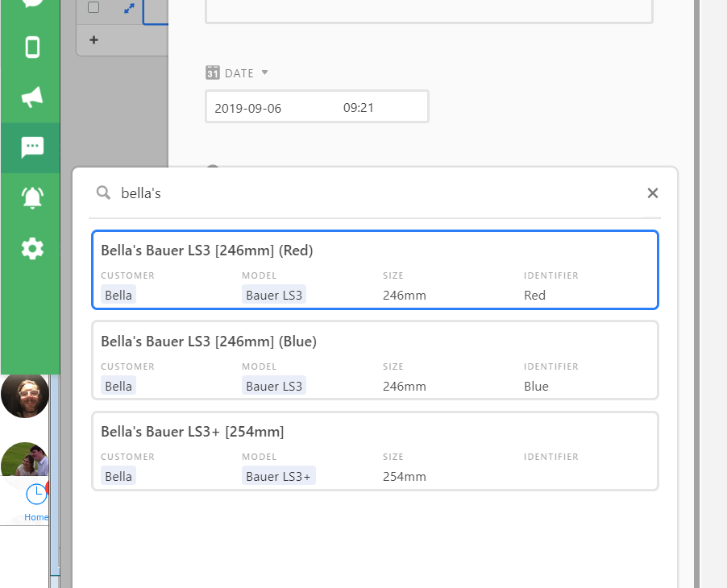Click the Red identifier value
Viewport: 727px width, 588px height.
(534, 295)
